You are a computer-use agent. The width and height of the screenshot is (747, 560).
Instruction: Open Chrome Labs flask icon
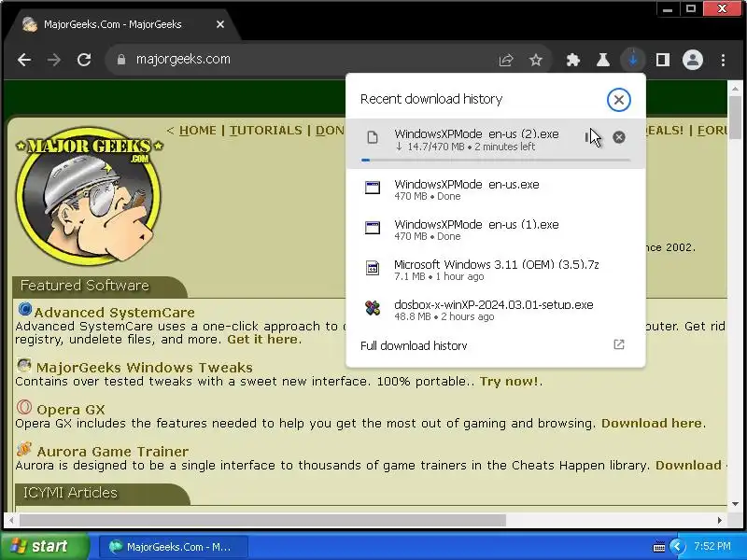click(603, 60)
